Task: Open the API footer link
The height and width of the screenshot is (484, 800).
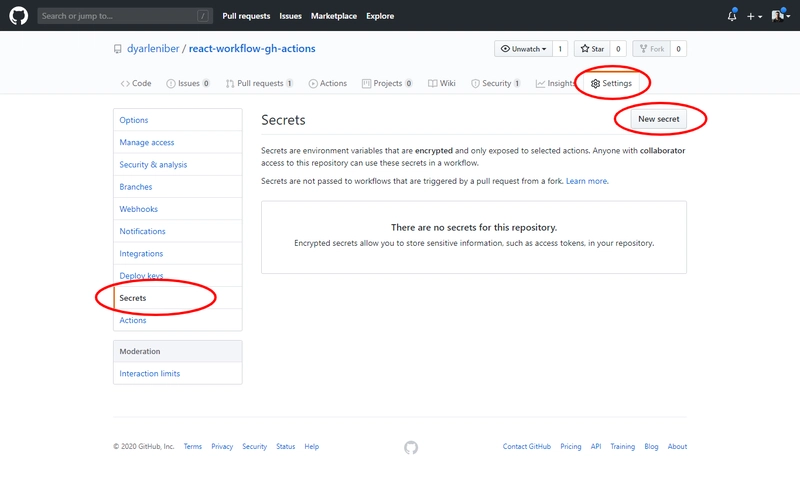Action: point(596,446)
